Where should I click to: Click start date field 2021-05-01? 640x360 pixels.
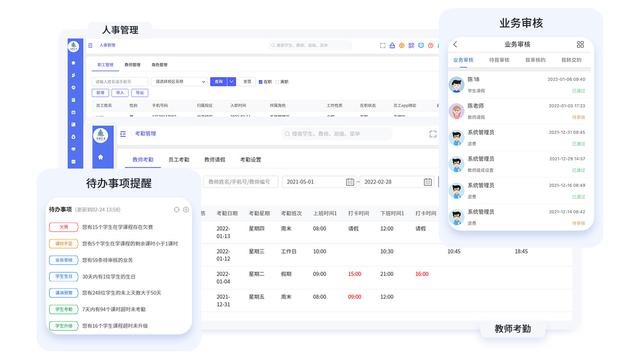point(318,182)
